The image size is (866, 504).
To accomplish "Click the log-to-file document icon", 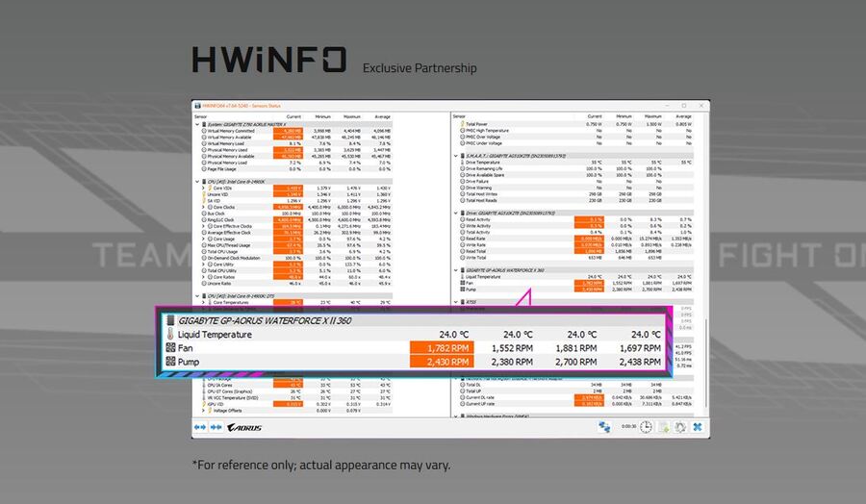I will coord(663,427).
